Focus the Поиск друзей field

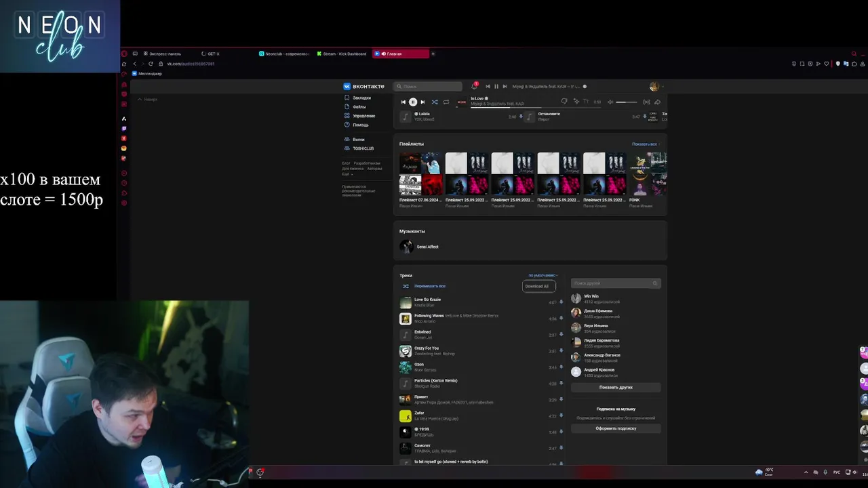pos(616,283)
